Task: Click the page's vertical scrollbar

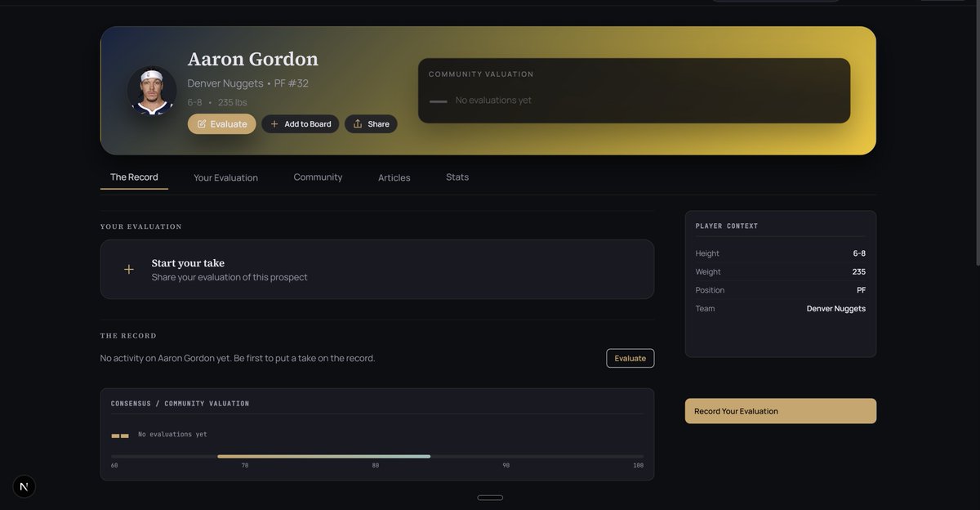Action: pyautogui.click(x=977, y=135)
